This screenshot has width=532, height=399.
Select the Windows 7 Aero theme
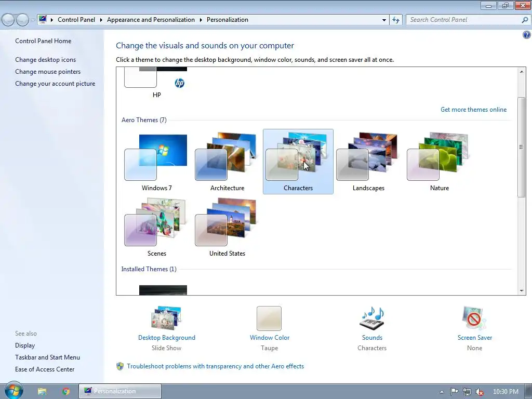point(156,162)
